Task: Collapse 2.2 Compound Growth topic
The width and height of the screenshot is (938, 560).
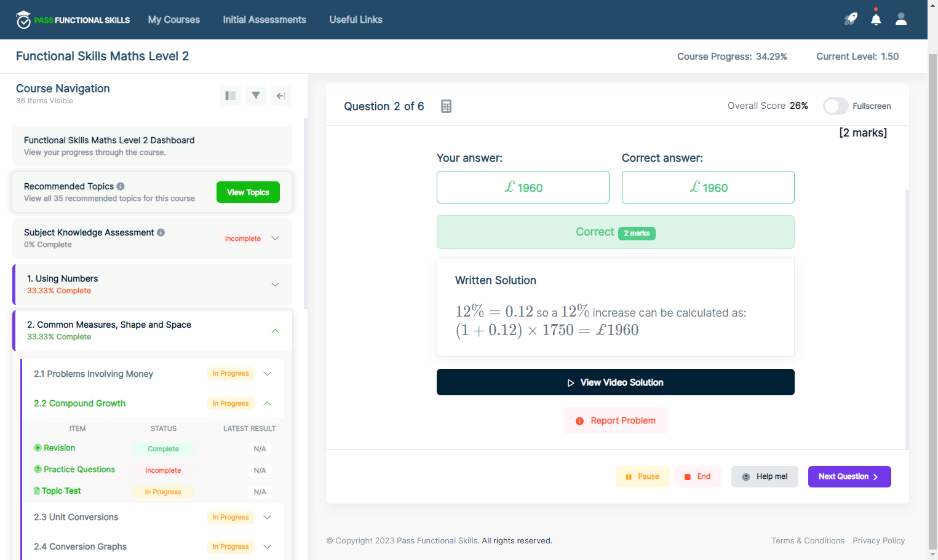Action: pyautogui.click(x=267, y=404)
